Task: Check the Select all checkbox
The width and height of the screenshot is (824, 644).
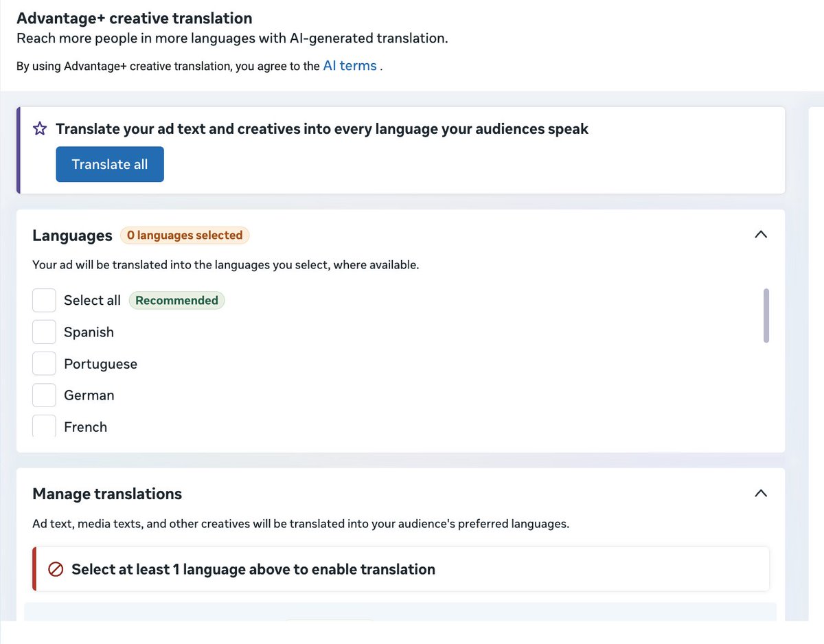Action: (44, 300)
